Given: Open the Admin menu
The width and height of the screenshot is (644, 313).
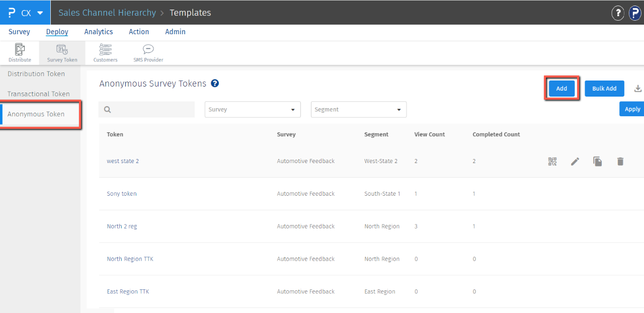Looking at the screenshot, I should 175,32.
